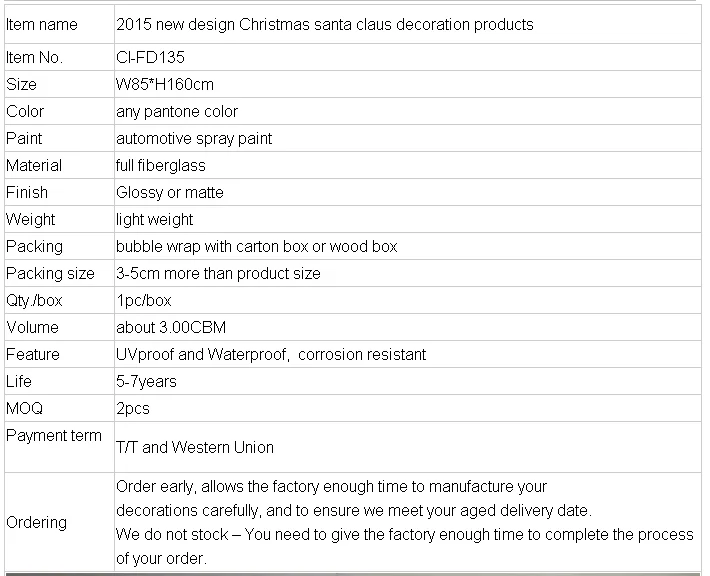Click the 'any pantone color' cell

[177, 111]
